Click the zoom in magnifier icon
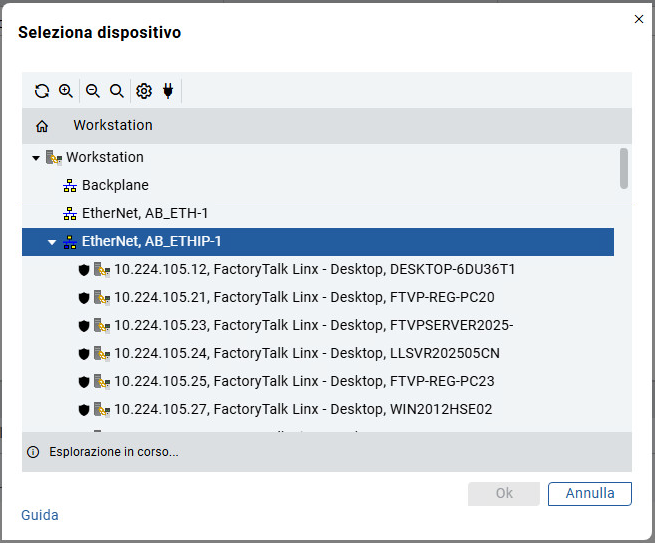655x543 pixels. [x=66, y=91]
